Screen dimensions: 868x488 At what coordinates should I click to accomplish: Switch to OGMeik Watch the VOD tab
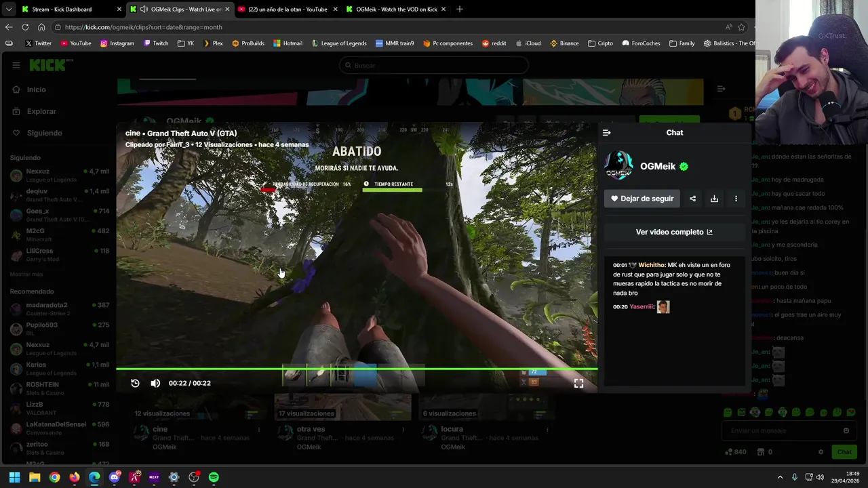coord(395,9)
